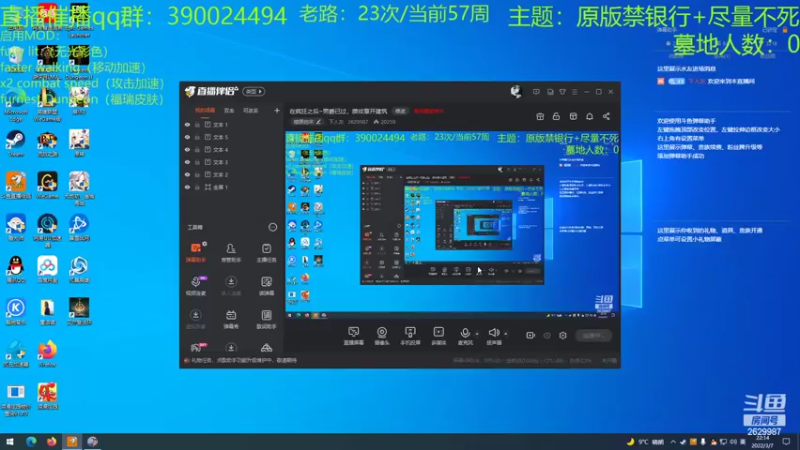Hide the 文本 3 layer with eye icon
The image size is (800, 450).
click(187, 162)
